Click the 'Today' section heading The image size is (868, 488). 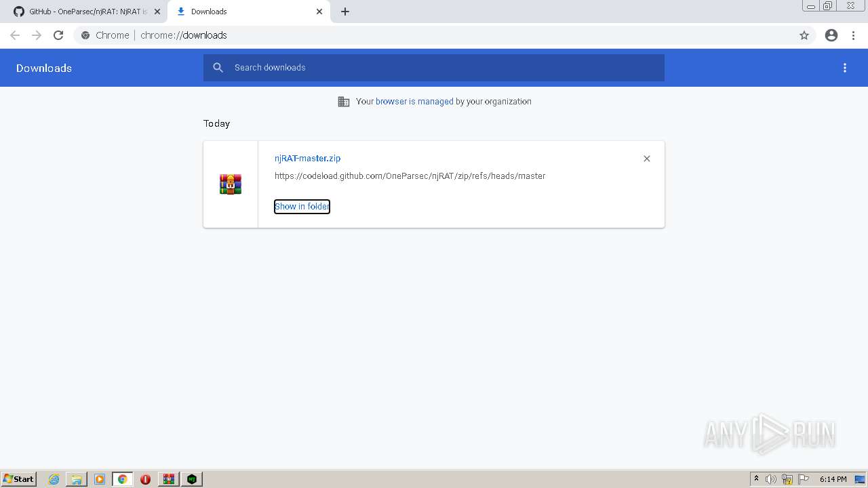coord(217,123)
